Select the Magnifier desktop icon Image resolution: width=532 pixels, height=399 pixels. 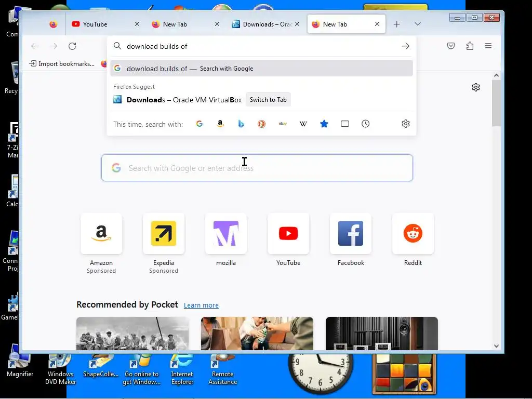(x=20, y=365)
